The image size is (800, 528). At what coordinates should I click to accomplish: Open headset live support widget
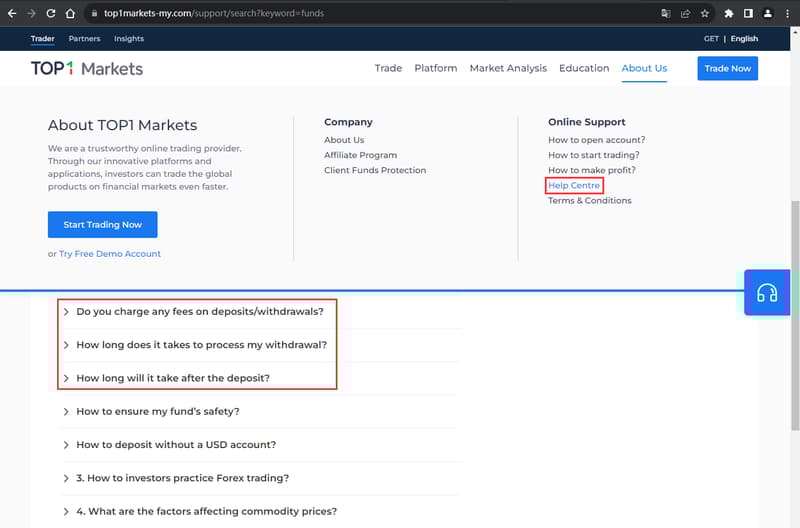click(767, 292)
